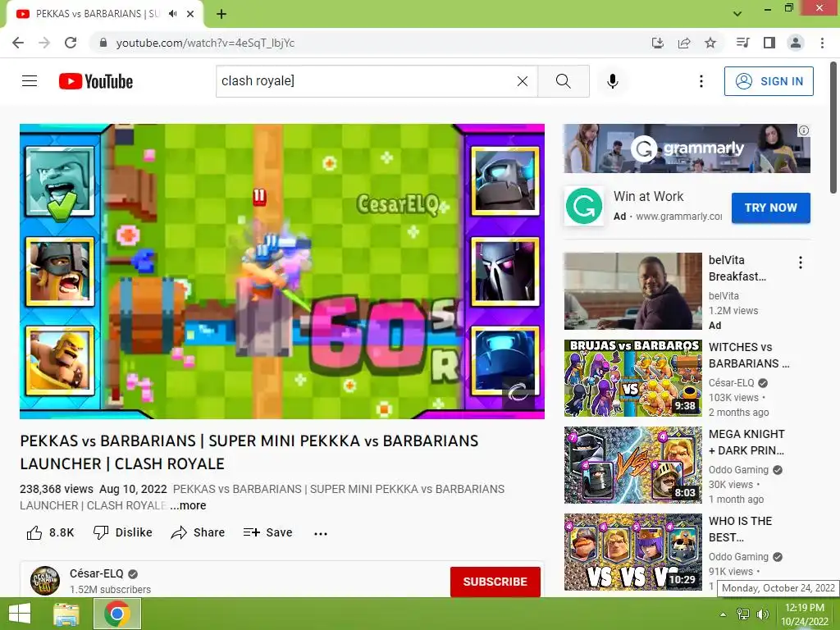The width and height of the screenshot is (840, 630).
Task: Go back with browser back arrow
Action: (x=18, y=43)
